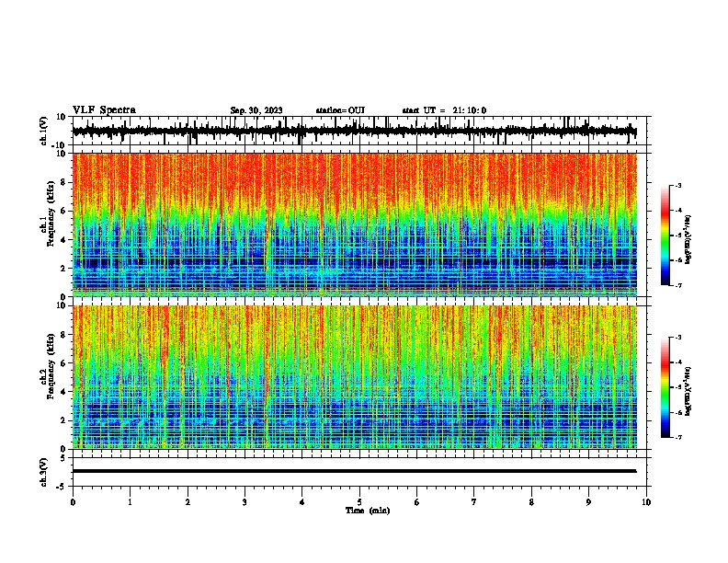Click the ch.2 colorbar log(PSD) label

click(688, 391)
